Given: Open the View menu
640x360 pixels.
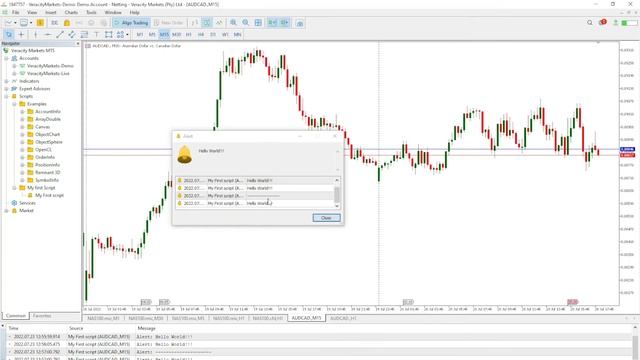Looking at the screenshot, I should 32,13.
